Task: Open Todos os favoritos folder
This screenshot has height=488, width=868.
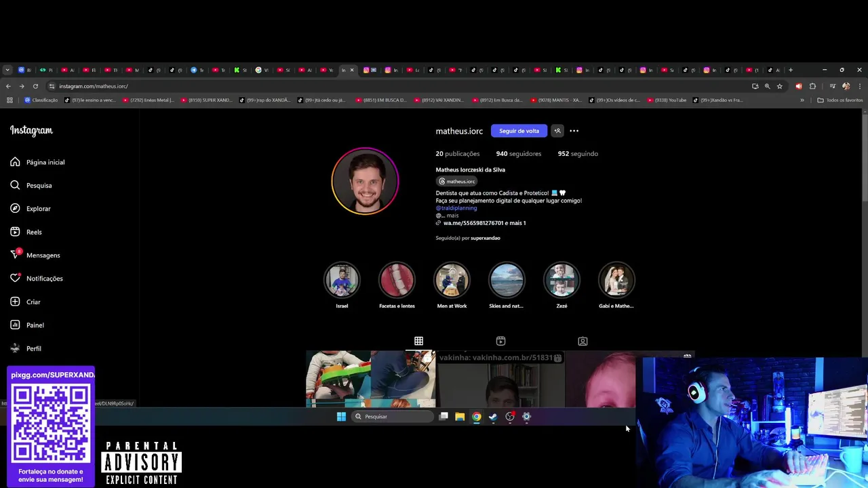Action: (x=840, y=100)
